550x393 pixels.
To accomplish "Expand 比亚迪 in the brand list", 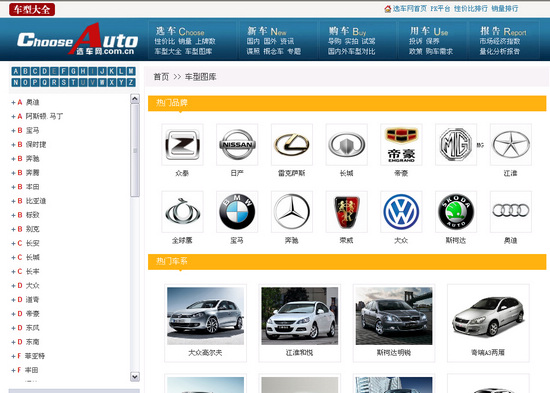I will point(13,201).
